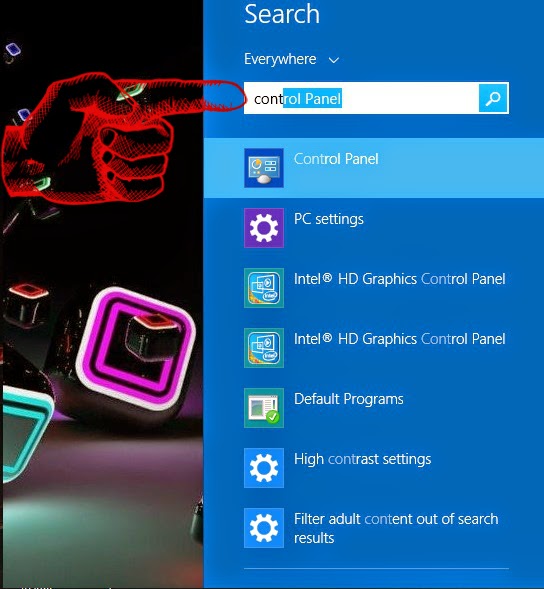
Task: Open the Control Panel icon in results
Action: point(264,168)
